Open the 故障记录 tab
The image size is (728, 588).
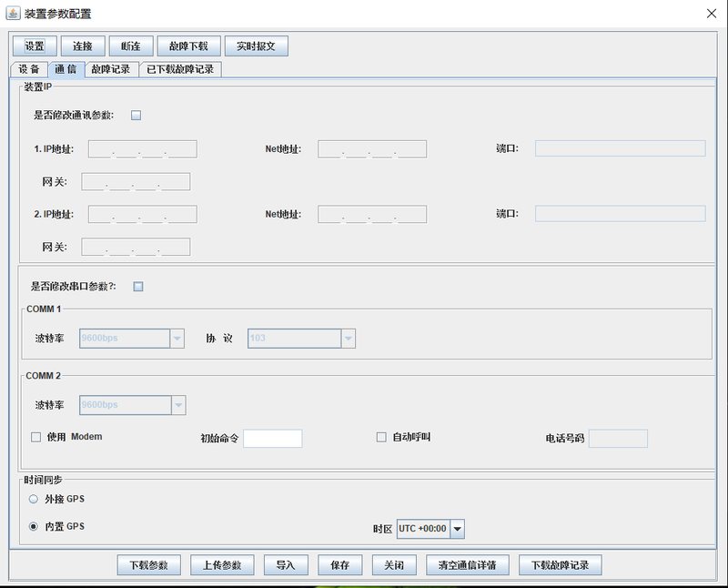[x=111, y=69]
